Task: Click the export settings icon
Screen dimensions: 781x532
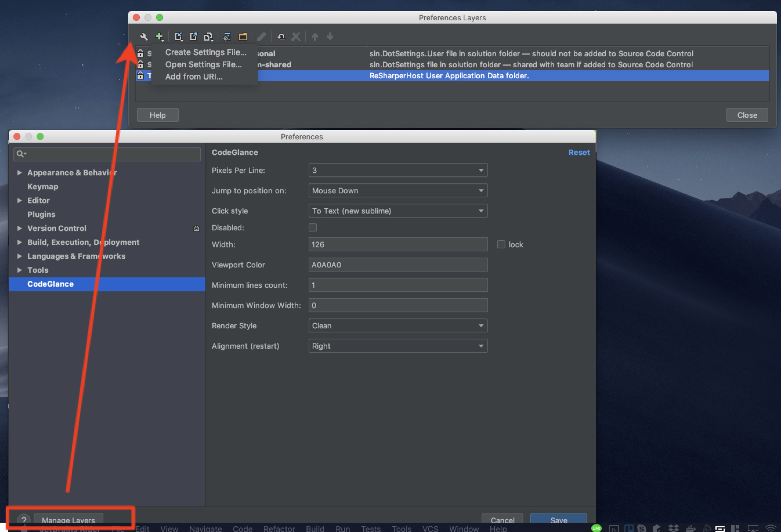Action: click(193, 36)
